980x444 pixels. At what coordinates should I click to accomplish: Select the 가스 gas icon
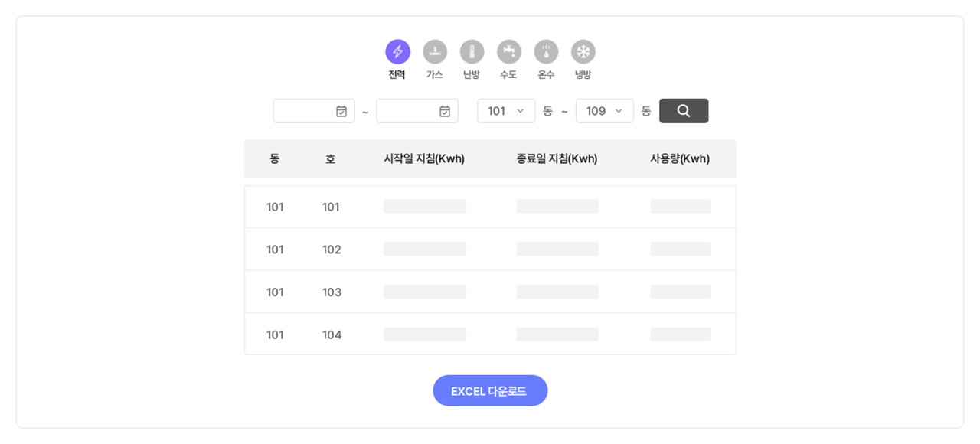tap(434, 52)
